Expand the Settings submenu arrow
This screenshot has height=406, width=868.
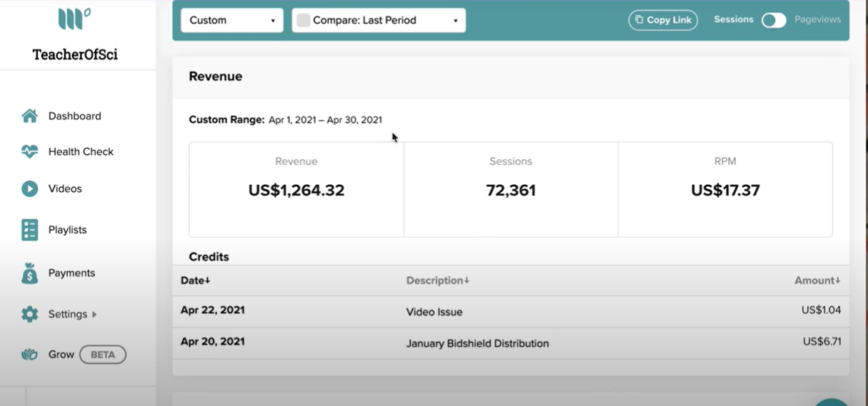pyautogui.click(x=94, y=314)
